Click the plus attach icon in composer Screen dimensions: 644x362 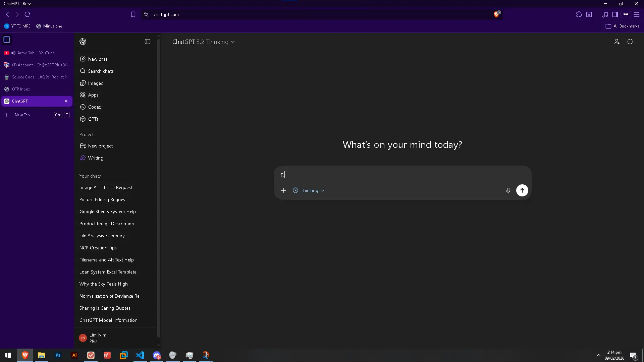[x=283, y=190]
